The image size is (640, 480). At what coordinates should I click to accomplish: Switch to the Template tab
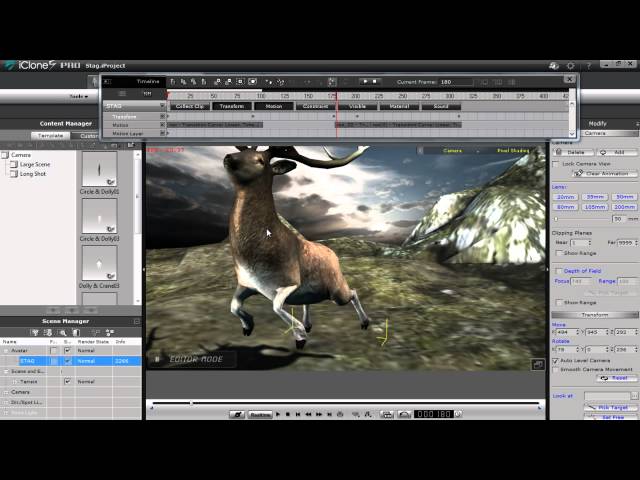51,136
